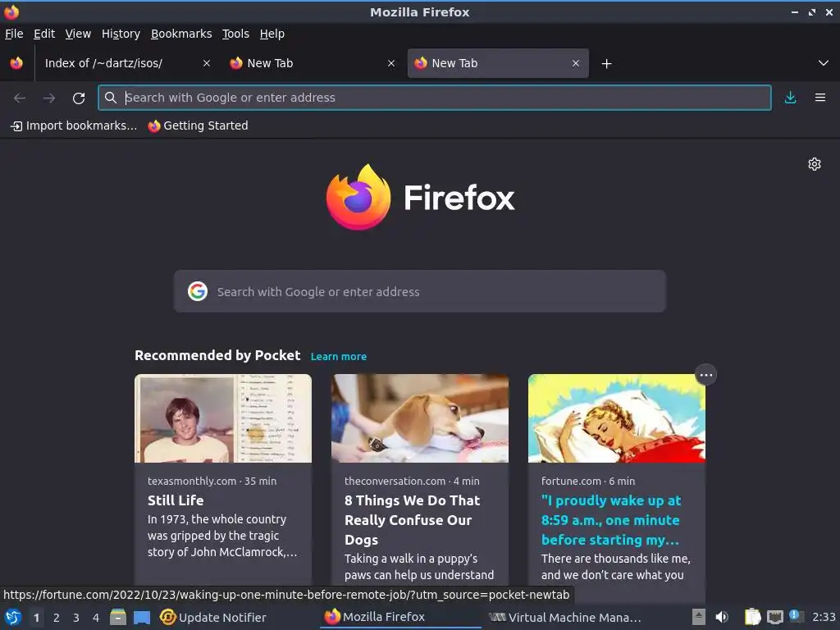Click the sleeping woman article thumbnail
This screenshot has width=840, height=630.
click(617, 418)
